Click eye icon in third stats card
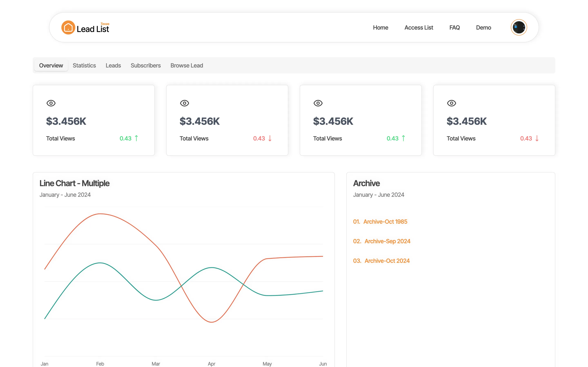Screen dimensions: 588x367 tap(318, 103)
